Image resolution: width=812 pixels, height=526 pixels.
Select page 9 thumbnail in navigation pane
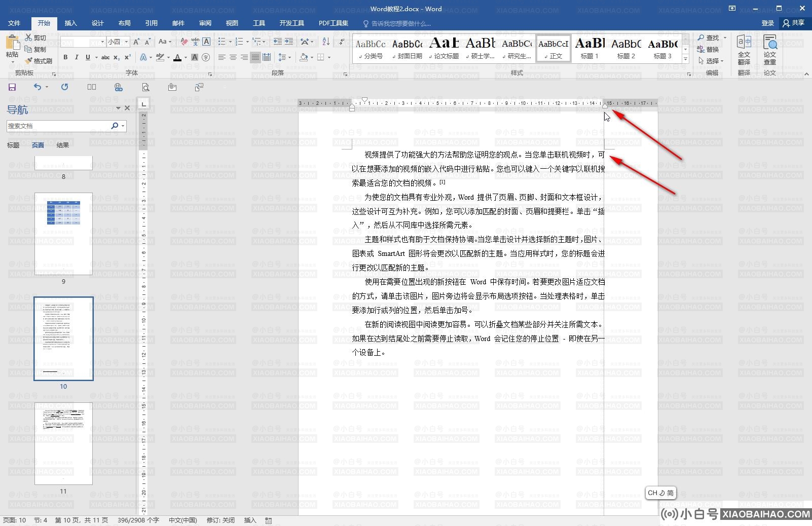pos(63,234)
